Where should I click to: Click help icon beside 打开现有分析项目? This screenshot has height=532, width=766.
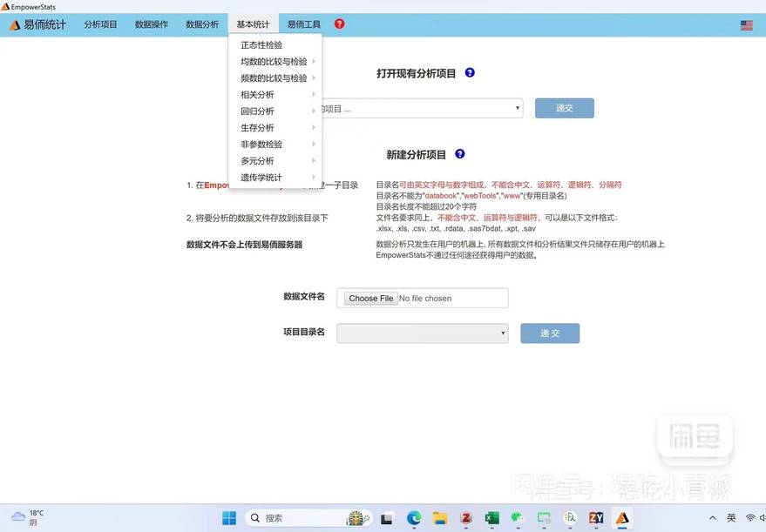[x=470, y=73]
